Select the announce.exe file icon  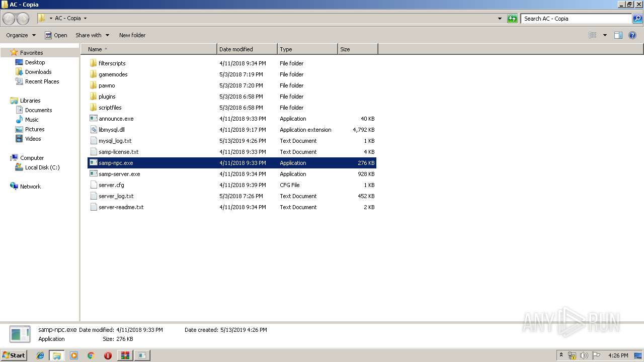tap(93, 119)
